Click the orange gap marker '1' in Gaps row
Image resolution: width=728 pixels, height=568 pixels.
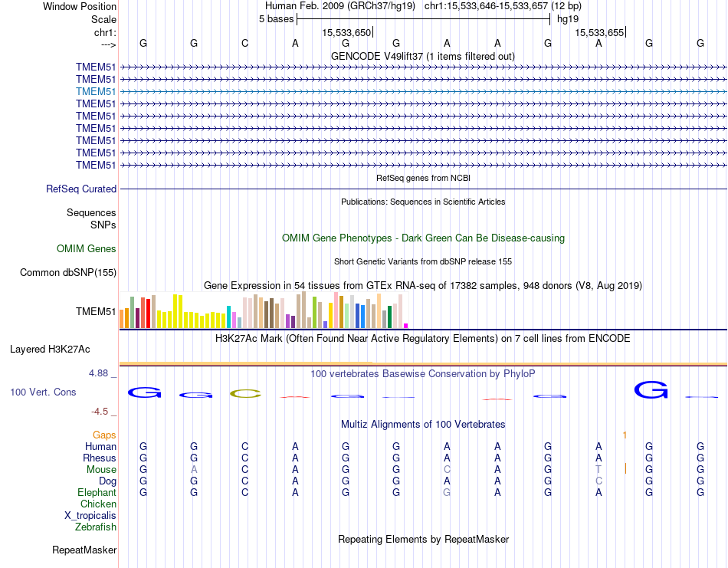[625, 435]
